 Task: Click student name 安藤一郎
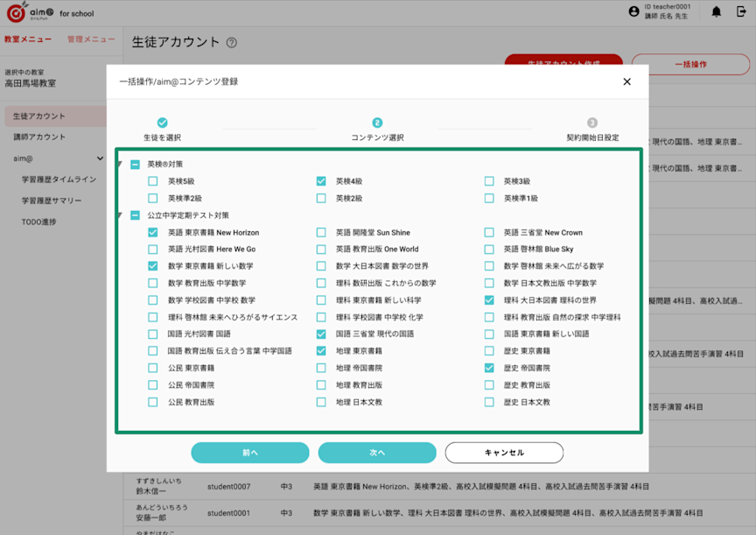tap(150, 517)
